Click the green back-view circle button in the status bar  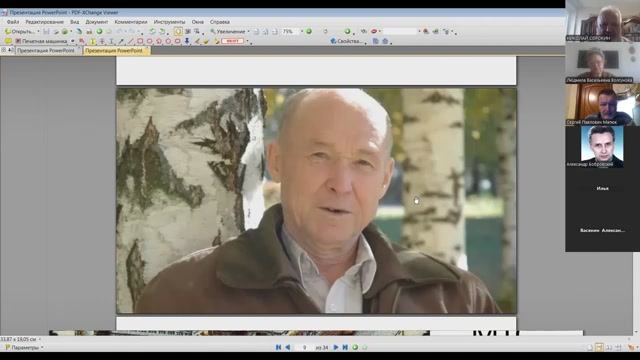pos(355,347)
